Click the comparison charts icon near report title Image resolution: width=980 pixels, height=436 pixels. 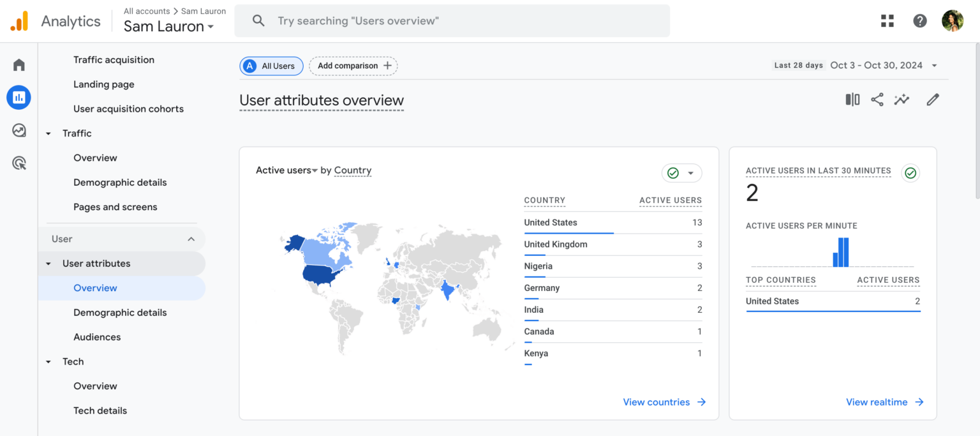click(852, 100)
